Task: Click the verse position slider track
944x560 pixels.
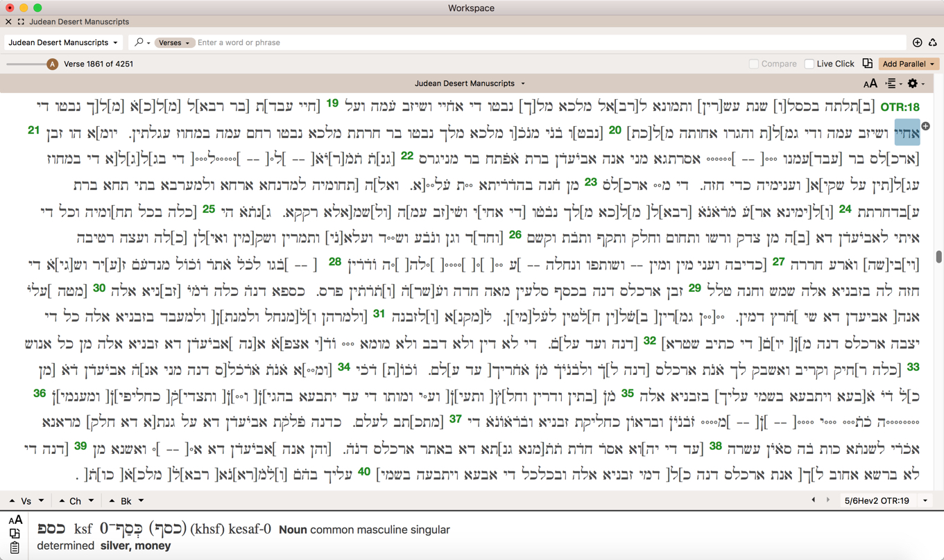Action: click(x=26, y=64)
